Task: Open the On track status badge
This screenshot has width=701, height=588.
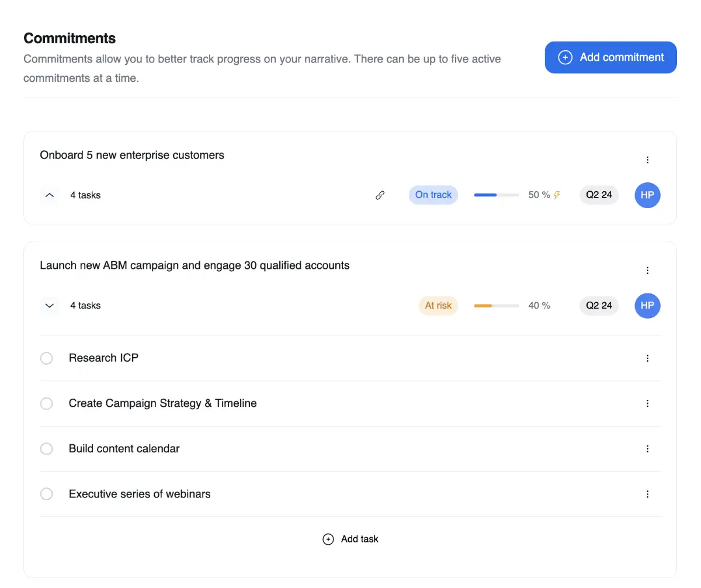Action: 433,195
